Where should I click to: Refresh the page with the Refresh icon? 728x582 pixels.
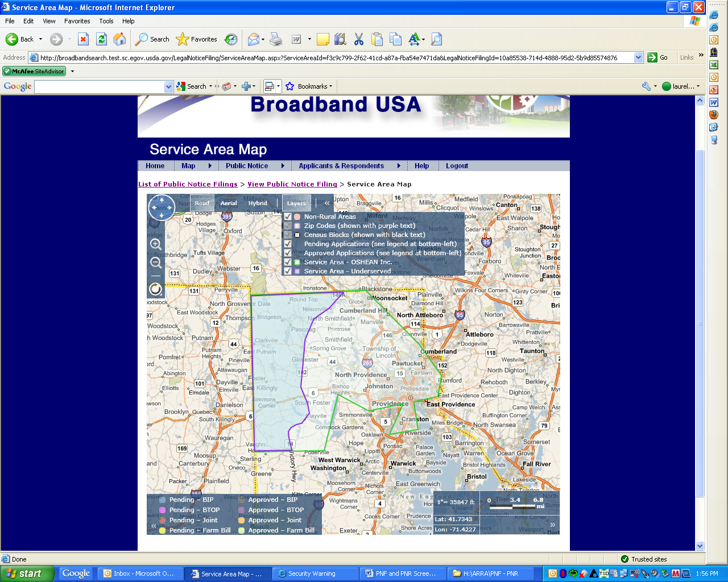[101, 39]
